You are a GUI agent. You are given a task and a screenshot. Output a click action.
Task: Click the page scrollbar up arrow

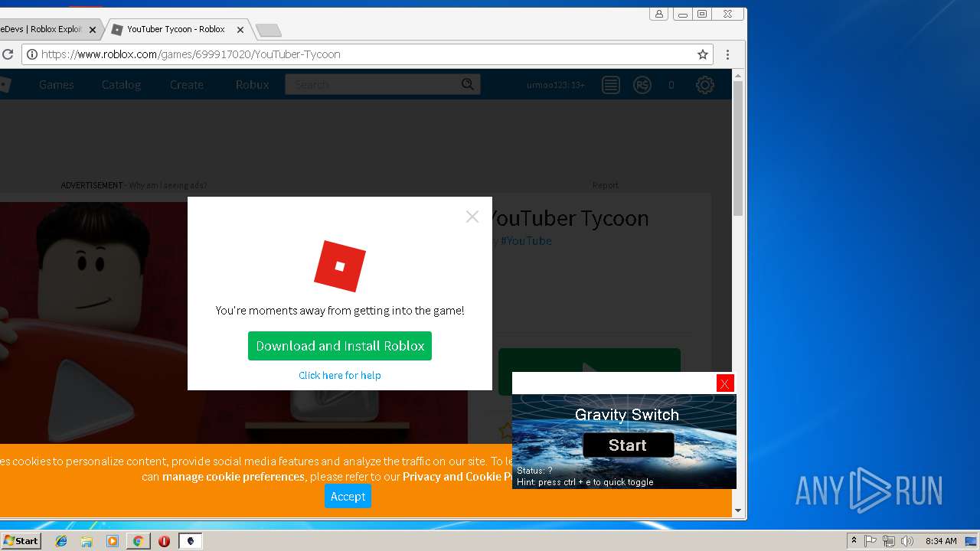[x=738, y=75]
